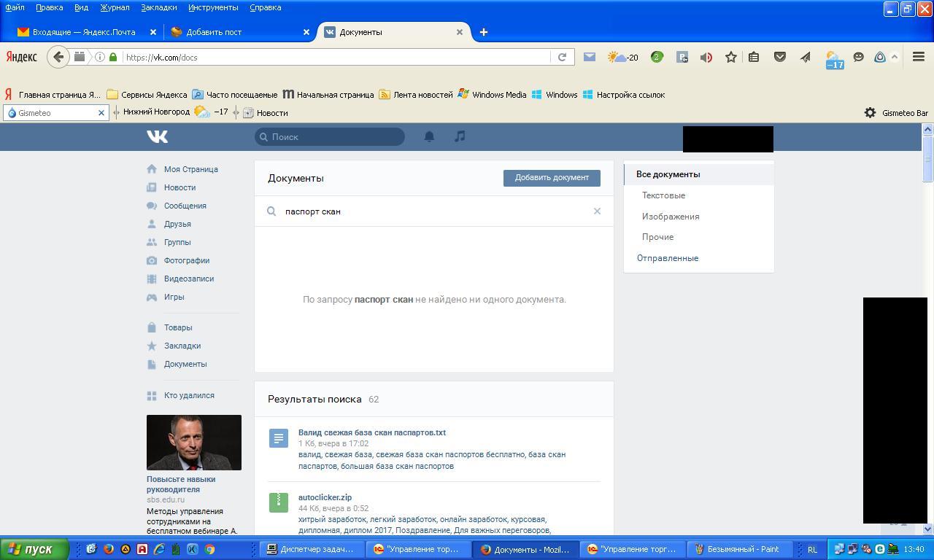Click the VK top search field Поиск

tap(330, 136)
